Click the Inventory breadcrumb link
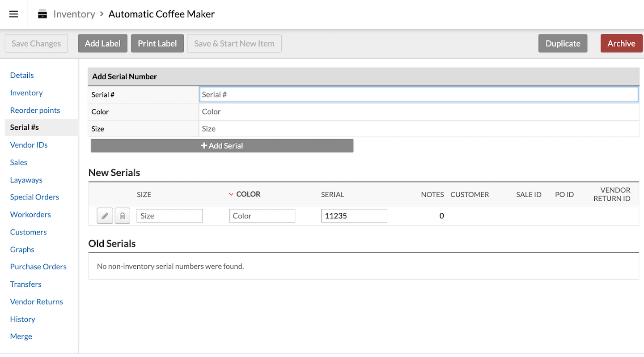This screenshot has width=644, height=357. 74,14
